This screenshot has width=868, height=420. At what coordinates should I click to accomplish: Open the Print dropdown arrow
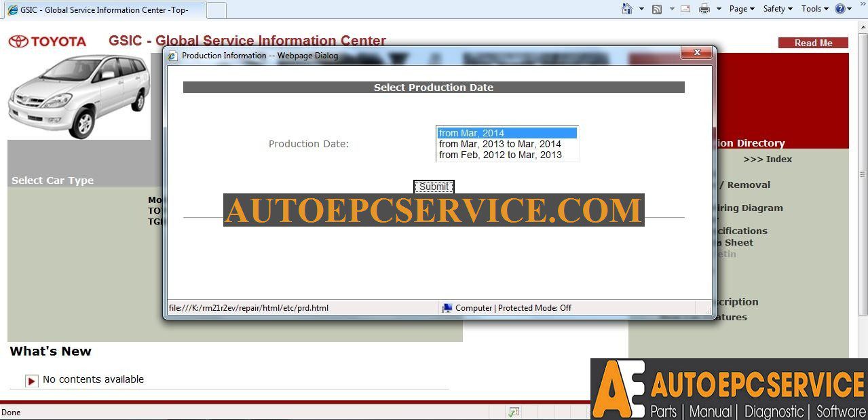719,9
